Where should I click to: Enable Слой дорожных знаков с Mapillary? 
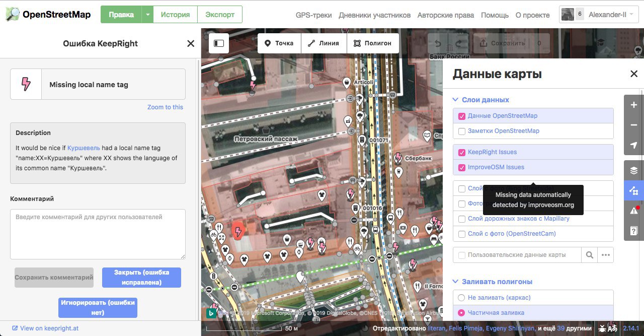click(x=462, y=219)
